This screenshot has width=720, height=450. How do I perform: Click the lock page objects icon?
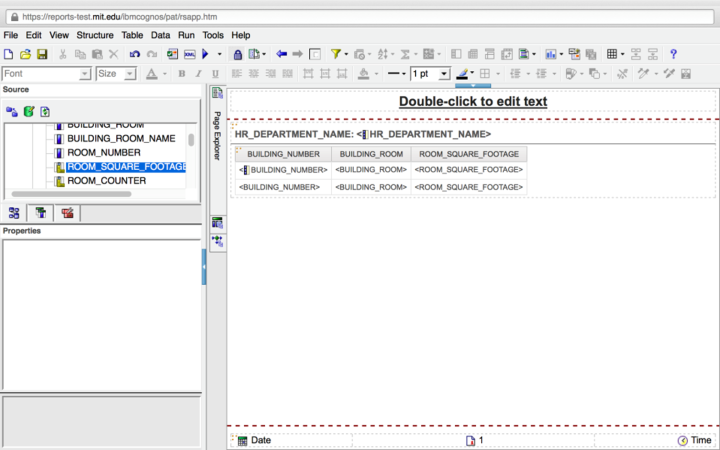[237, 54]
